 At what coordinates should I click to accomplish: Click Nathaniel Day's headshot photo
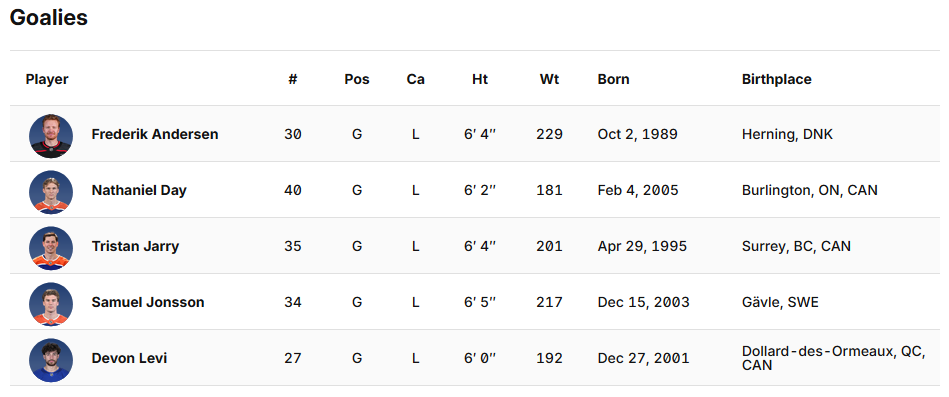(x=51, y=192)
